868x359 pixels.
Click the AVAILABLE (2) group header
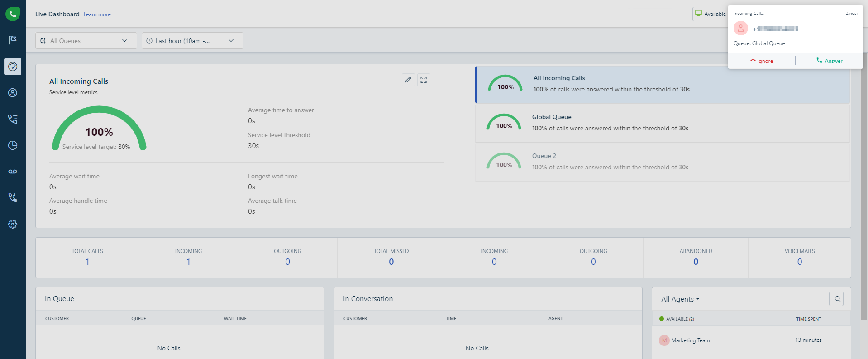pos(677,319)
